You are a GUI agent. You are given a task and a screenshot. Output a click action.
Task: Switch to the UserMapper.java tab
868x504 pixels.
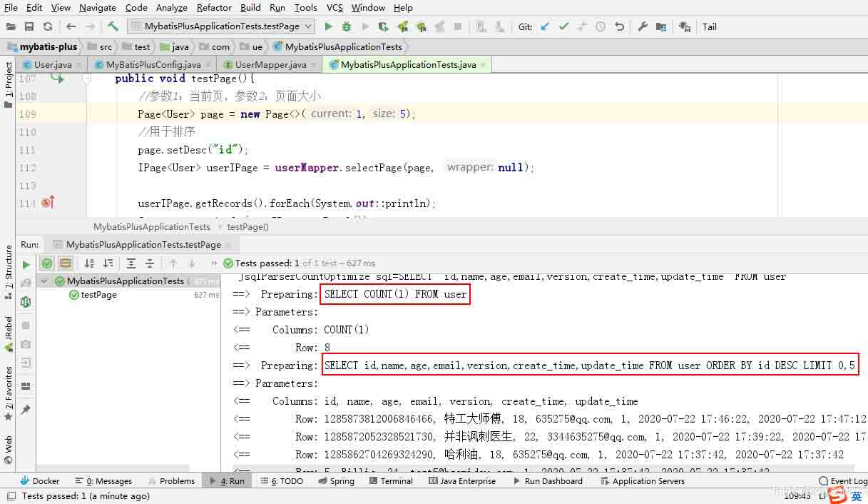click(270, 64)
